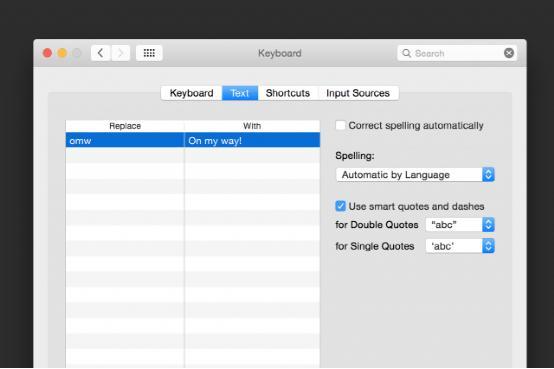Click the back navigation arrow
The image size is (554, 369).
pos(101,53)
